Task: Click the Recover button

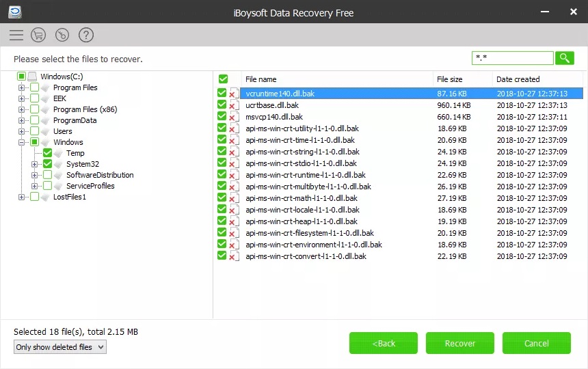Action: tap(459, 343)
